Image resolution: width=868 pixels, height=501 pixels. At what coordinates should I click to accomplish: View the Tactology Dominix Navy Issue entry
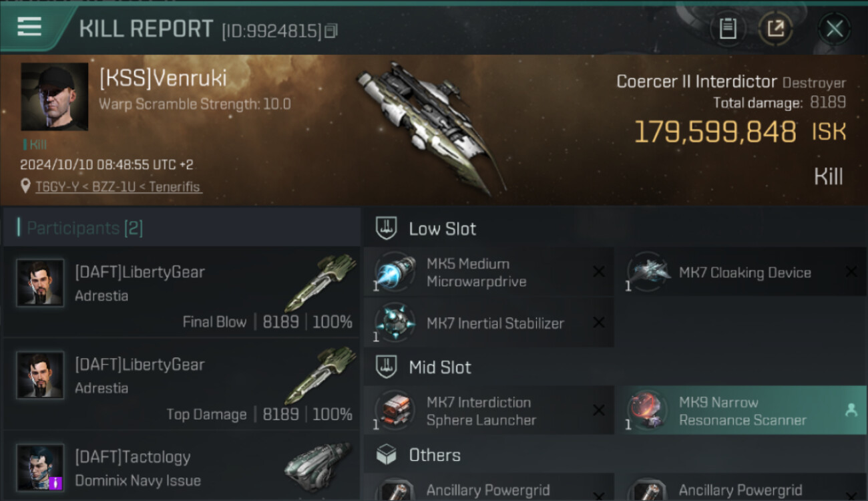coord(182,467)
